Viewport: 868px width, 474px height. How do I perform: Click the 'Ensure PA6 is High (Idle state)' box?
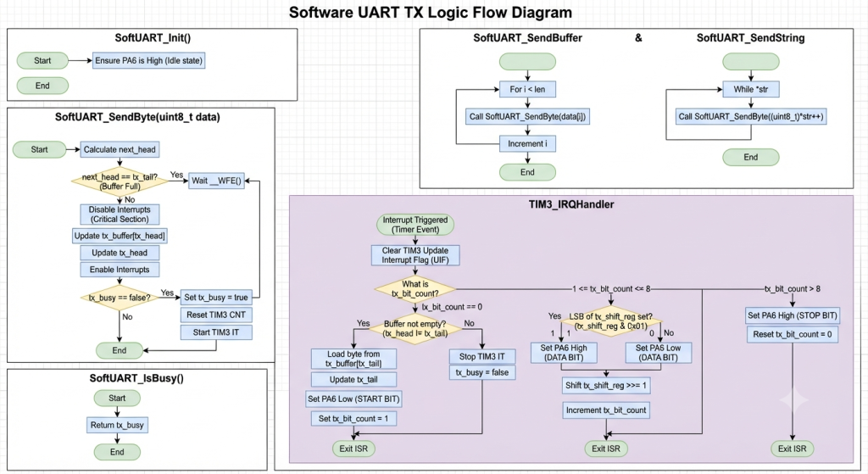click(148, 60)
